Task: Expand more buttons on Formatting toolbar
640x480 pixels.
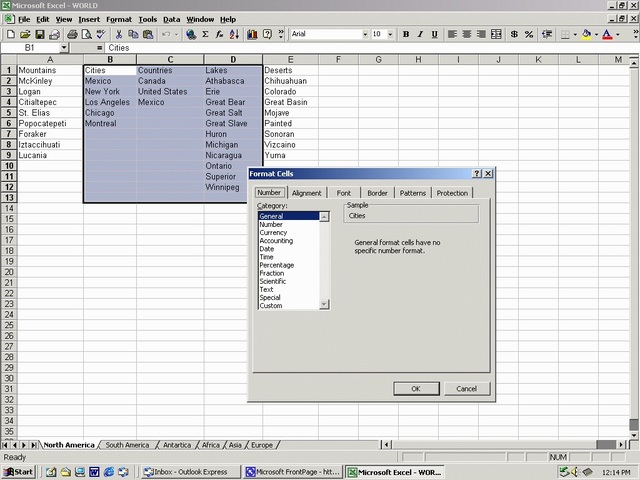Action: [x=636, y=33]
